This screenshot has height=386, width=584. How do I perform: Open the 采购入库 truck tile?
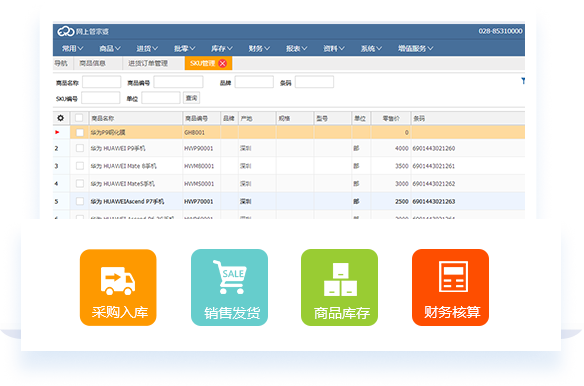(x=118, y=287)
